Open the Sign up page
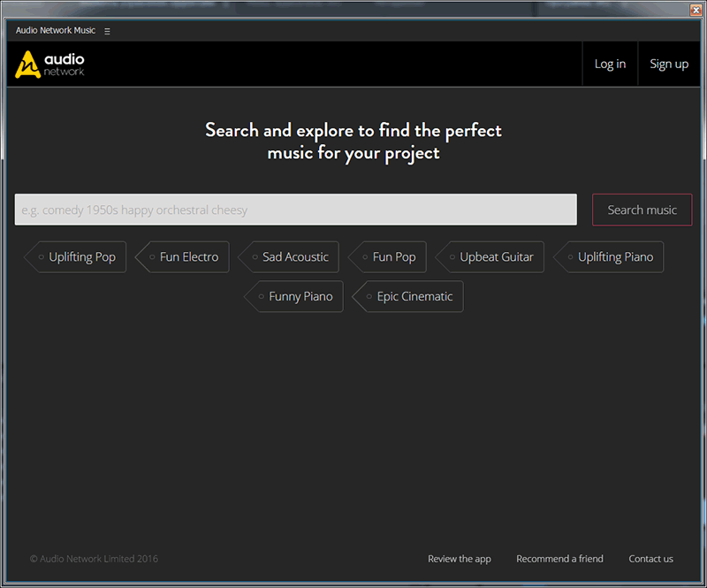The image size is (707, 588). point(669,64)
